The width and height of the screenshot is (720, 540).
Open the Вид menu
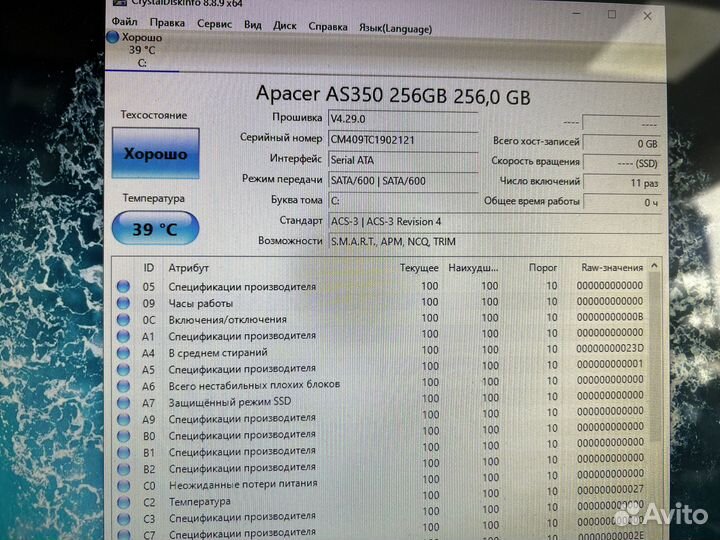[x=253, y=25]
